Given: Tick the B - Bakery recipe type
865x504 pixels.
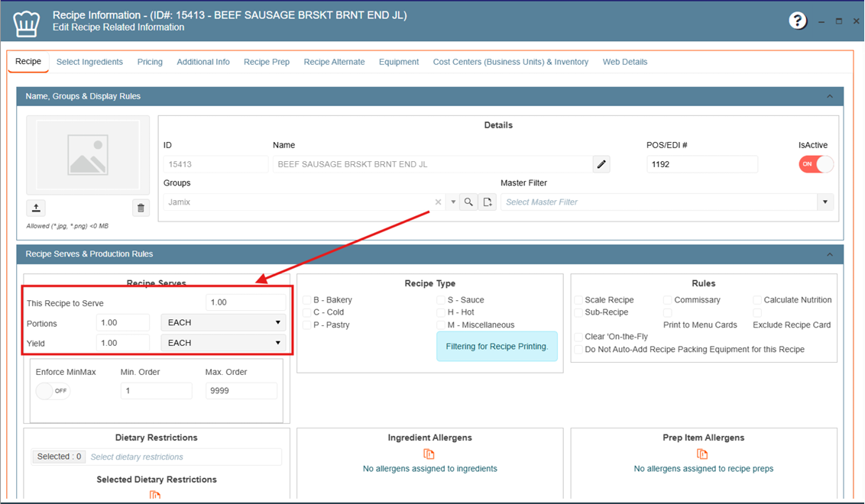Looking at the screenshot, I should pos(306,300).
